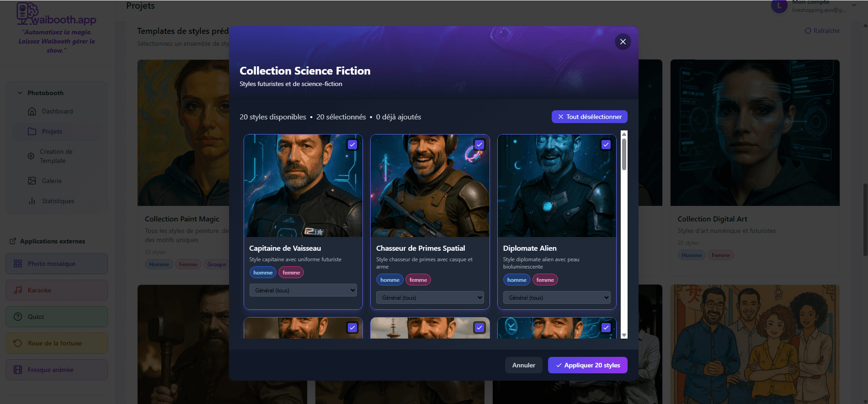Open Fresque animée in the sidebar
The height and width of the screenshot is (404, 868).
[57, 370]
